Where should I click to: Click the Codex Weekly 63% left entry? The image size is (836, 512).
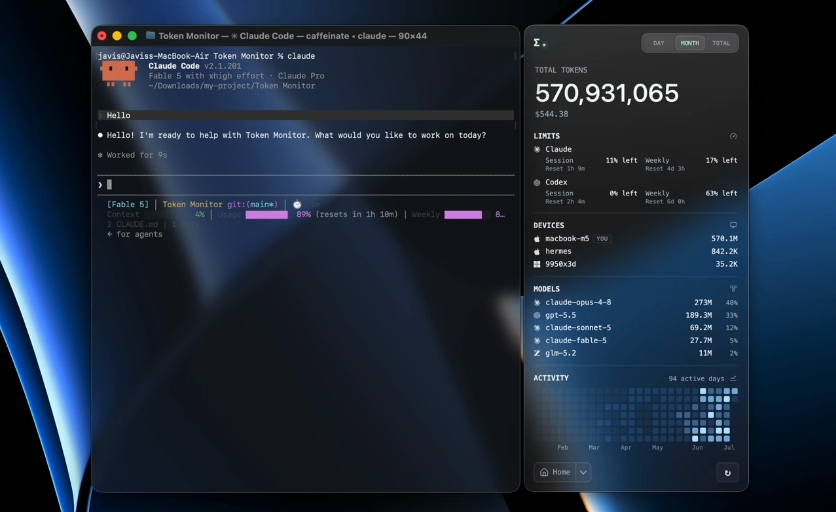point(691,197)
